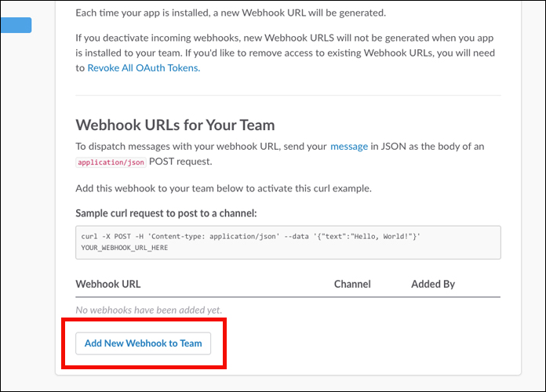Image resolution: width=546 pixels, height=392 pixels.
Task: Click "curl -X POST" at the start of the sample
Action: click(106, 236)
